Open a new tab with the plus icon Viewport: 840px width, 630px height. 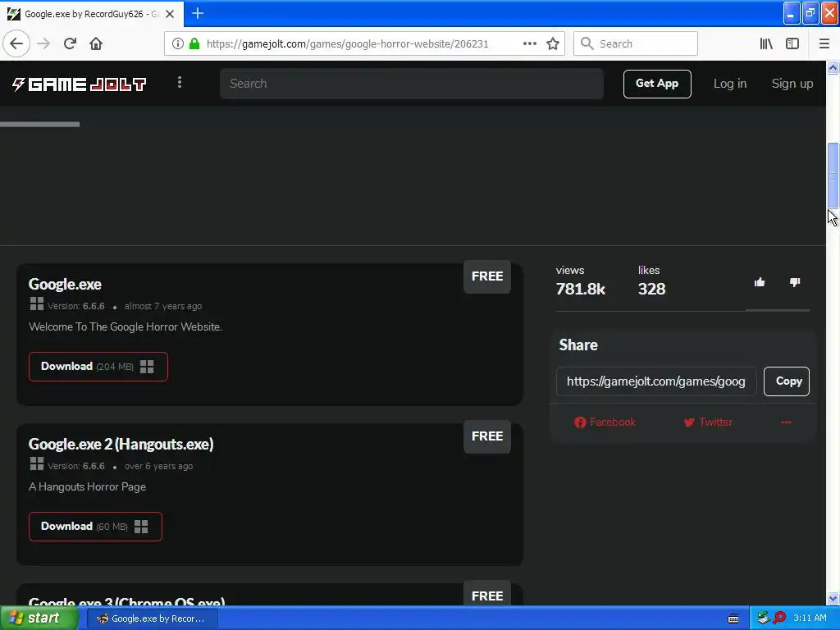point(197,13)
